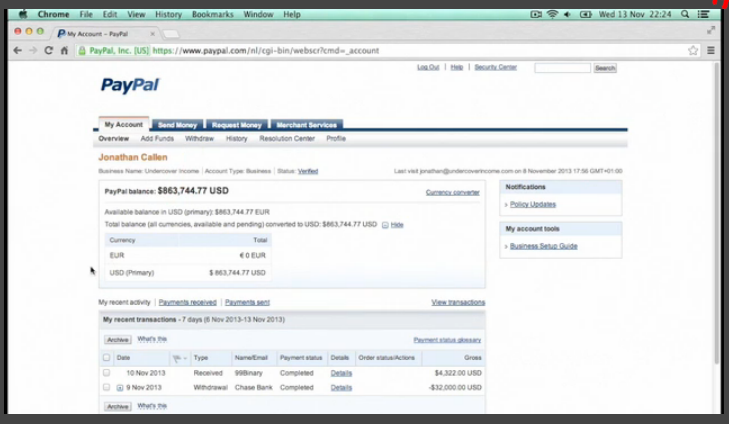Close the My Account - PayPal tab
The height and width of the screenshot is (426, 730).
pyautogui.click(x=152, y=34)
